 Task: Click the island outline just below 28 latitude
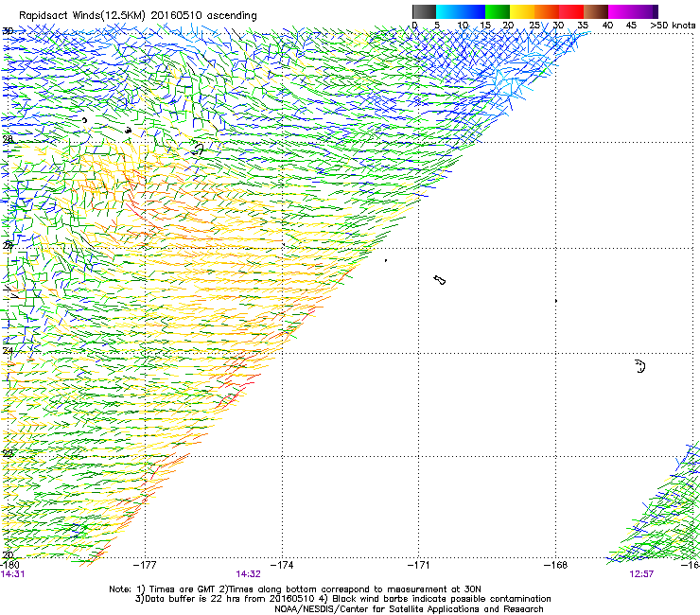(198, 149)
